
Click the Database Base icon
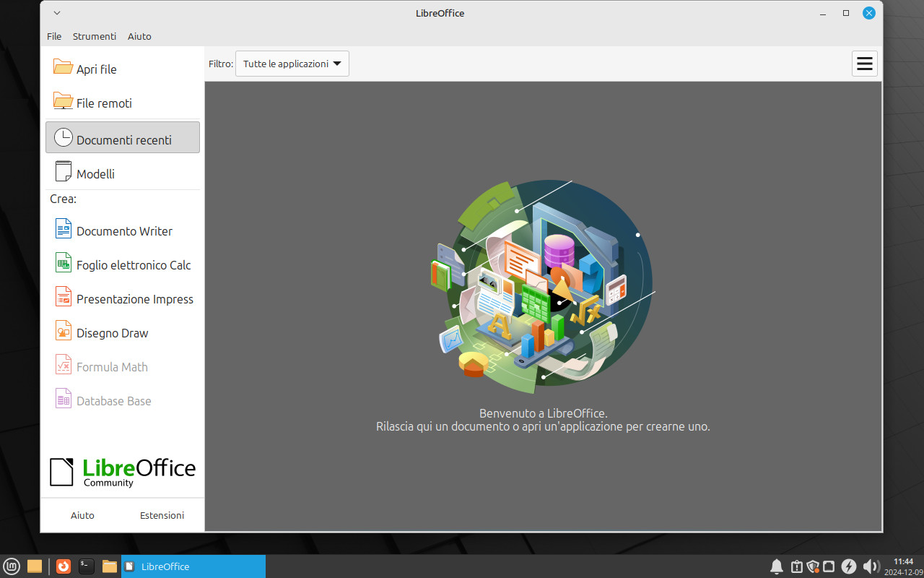point(64,399)
